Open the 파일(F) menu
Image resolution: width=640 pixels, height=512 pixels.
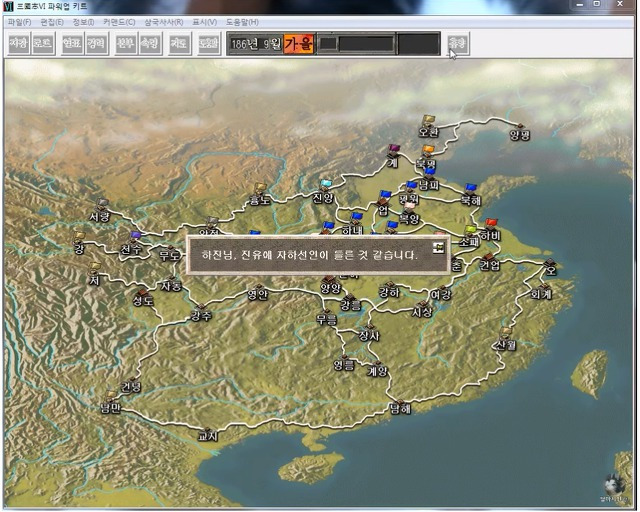[x=19, y=22]
